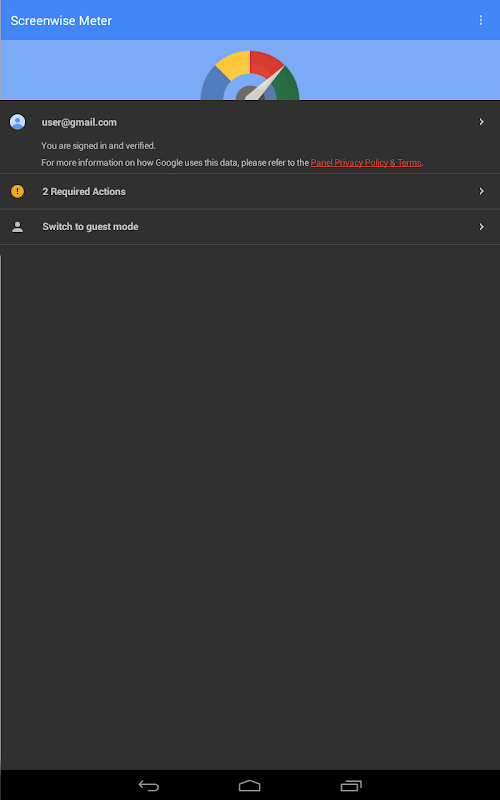
Task: Click the blue account avatar icon
Action: coord(17,122)
